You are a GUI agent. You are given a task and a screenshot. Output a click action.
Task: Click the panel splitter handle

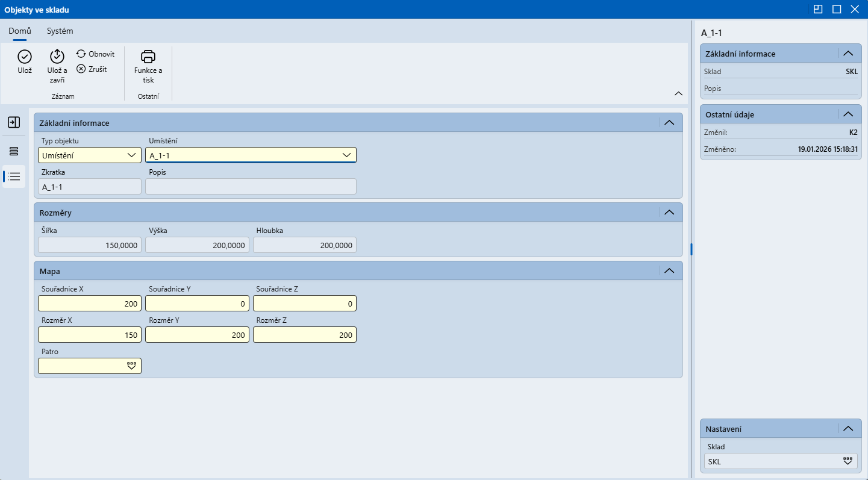[x=692, y=249]
